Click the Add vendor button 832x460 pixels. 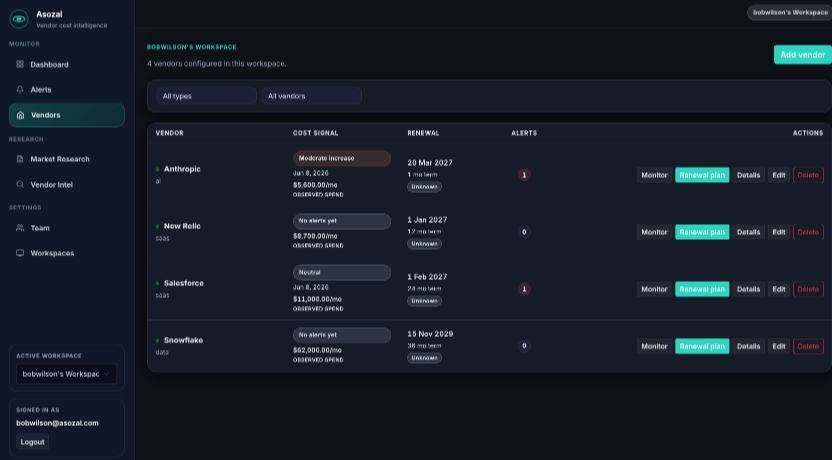[x=802, y=55]
